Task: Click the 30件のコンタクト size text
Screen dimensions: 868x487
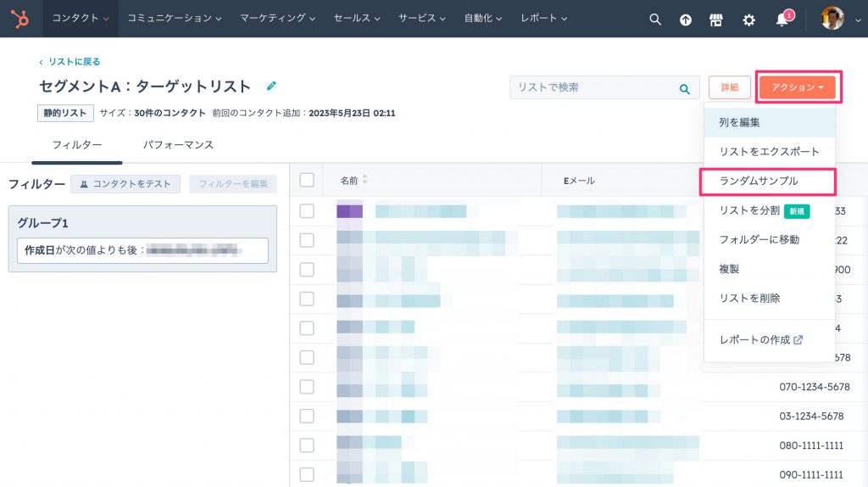Action: pyautogui.click(x=170, y=113)
